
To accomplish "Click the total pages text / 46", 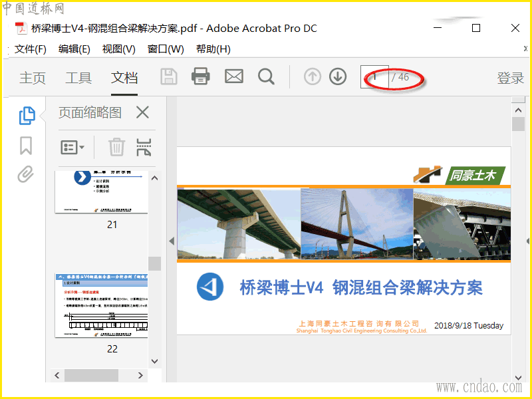I will click(x=400, y=77).
